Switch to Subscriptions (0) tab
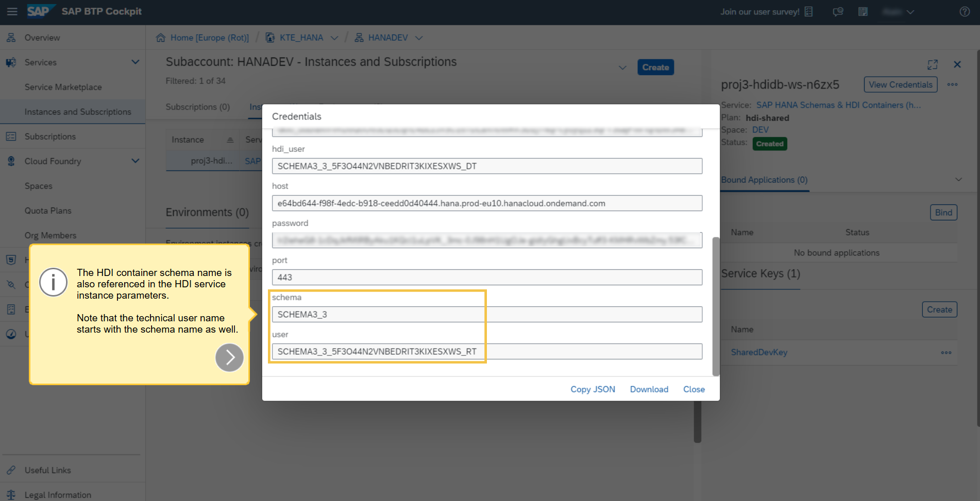Image resolution: width=980 pixels, height=501 pixels. pos(198,107)
